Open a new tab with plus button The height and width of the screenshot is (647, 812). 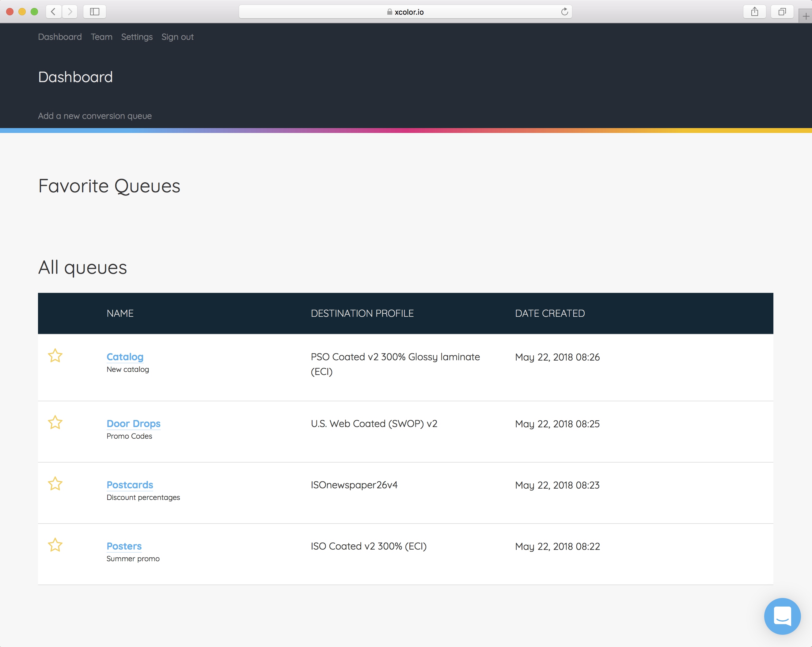tap(805, 16)
